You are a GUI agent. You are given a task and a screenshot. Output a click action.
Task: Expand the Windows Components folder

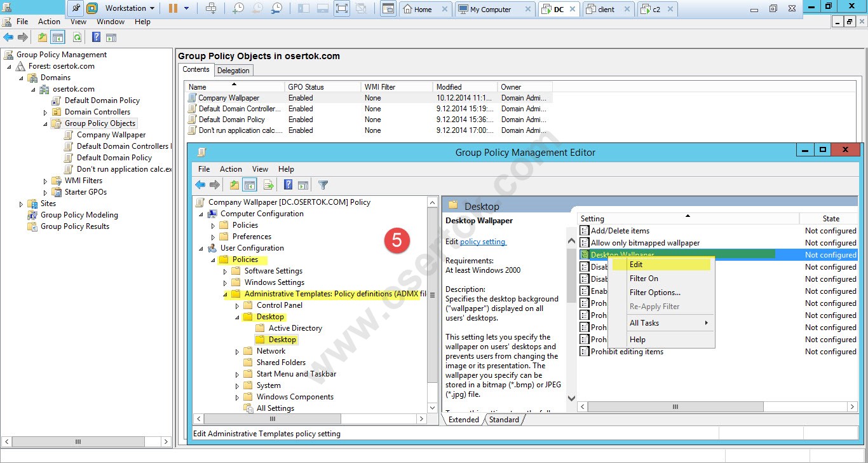point(236,396)
